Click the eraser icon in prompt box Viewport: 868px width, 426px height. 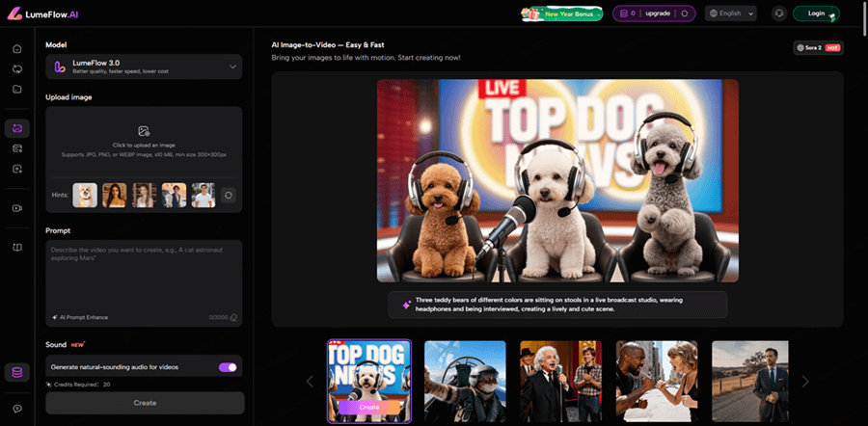pos(233,316)
